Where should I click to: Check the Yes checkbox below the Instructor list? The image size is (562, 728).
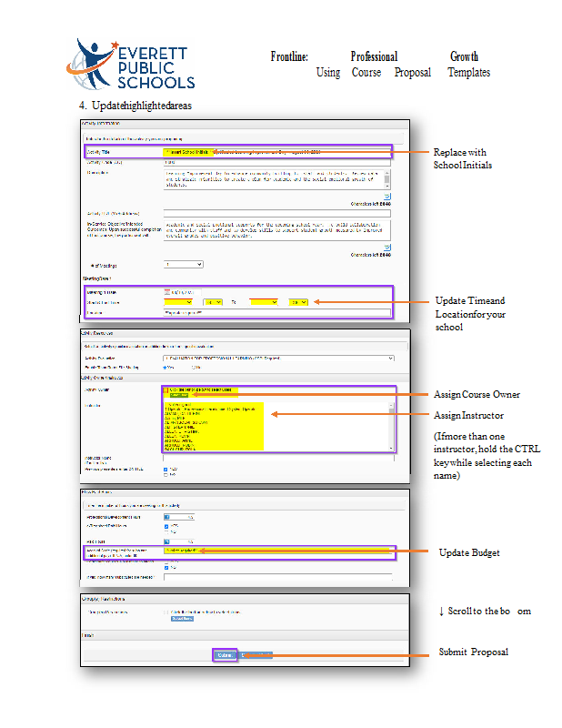pyautogui.click(x=166, y=470)
